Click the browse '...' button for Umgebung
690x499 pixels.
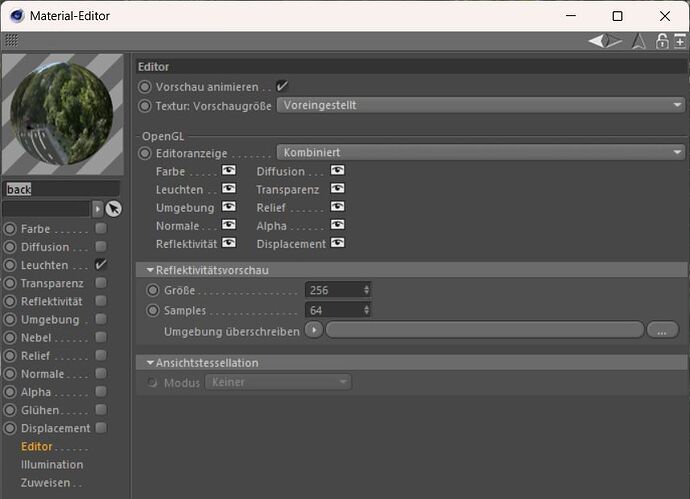(x=662, y=330)
